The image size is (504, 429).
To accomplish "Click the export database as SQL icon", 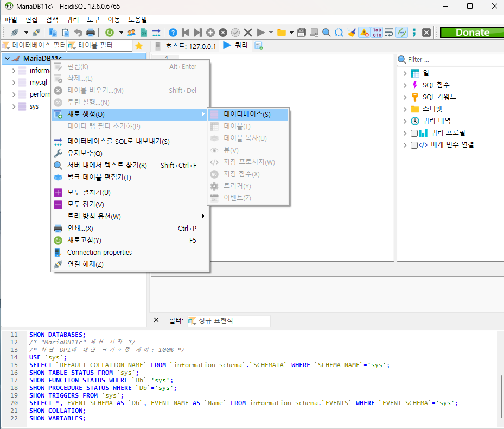I will pos(156,33).
